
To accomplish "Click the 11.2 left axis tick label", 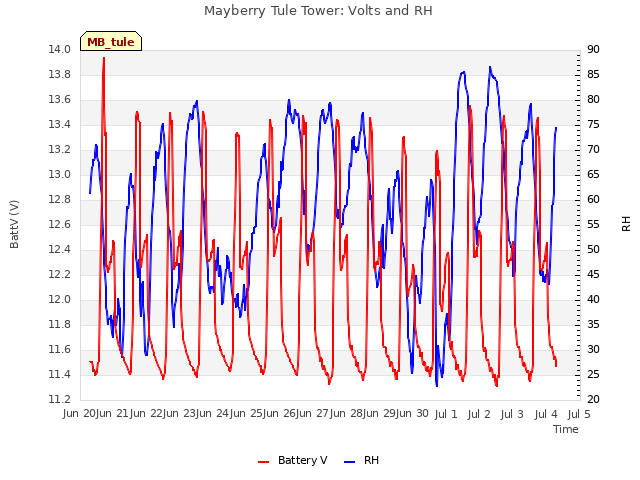I will pos(59,400).
